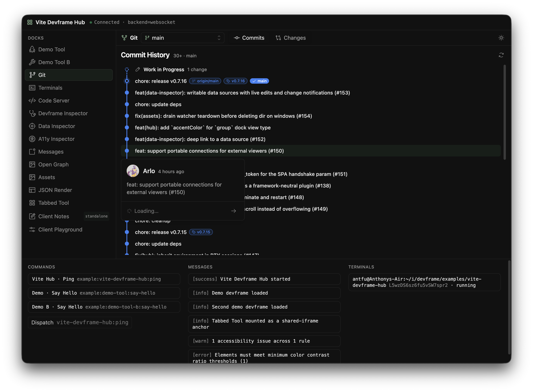Click the standalone badge on Client Notes

(96, 216)
